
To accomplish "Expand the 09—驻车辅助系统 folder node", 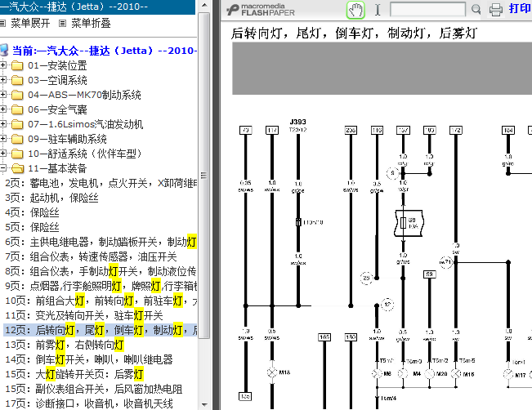I will [2, 138].
